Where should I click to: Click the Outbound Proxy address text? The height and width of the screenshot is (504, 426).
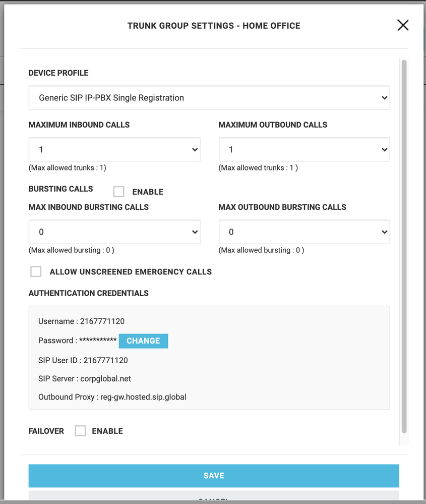(x=143, y=397)
